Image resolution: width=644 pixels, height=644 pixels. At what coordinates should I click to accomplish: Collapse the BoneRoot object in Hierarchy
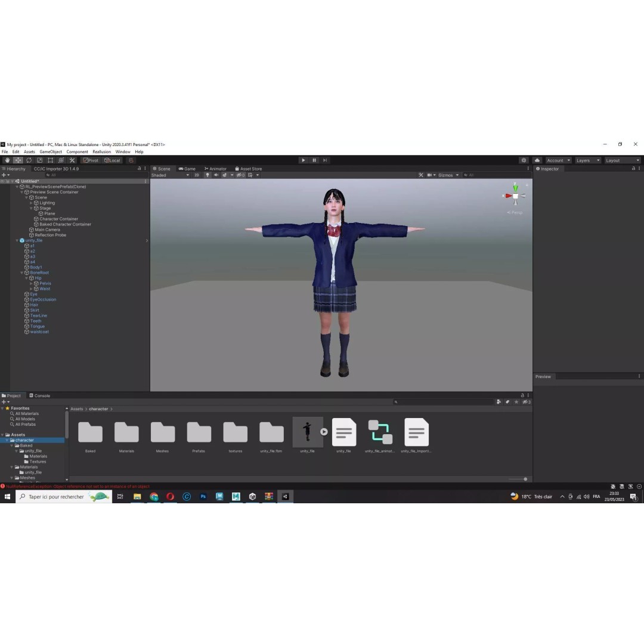click(x=22, y=273)
